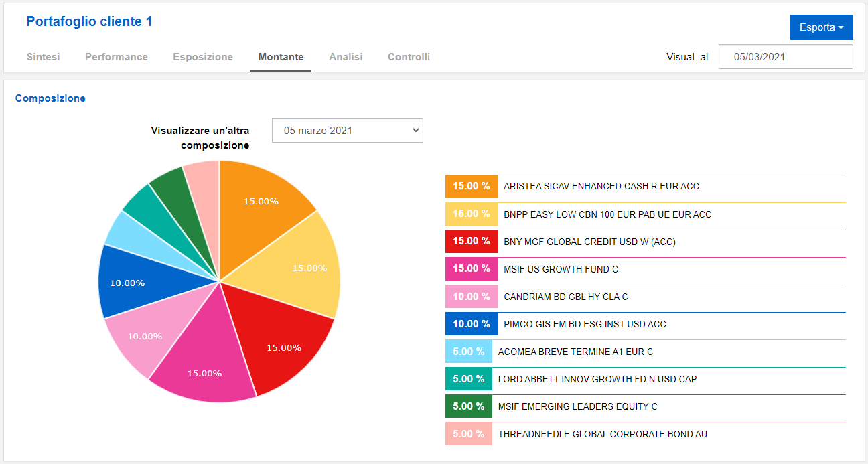
Task: Click 'ACOMEA BREVE TERMINE A1 EUR C' legend text
Action: pos(575,352)
